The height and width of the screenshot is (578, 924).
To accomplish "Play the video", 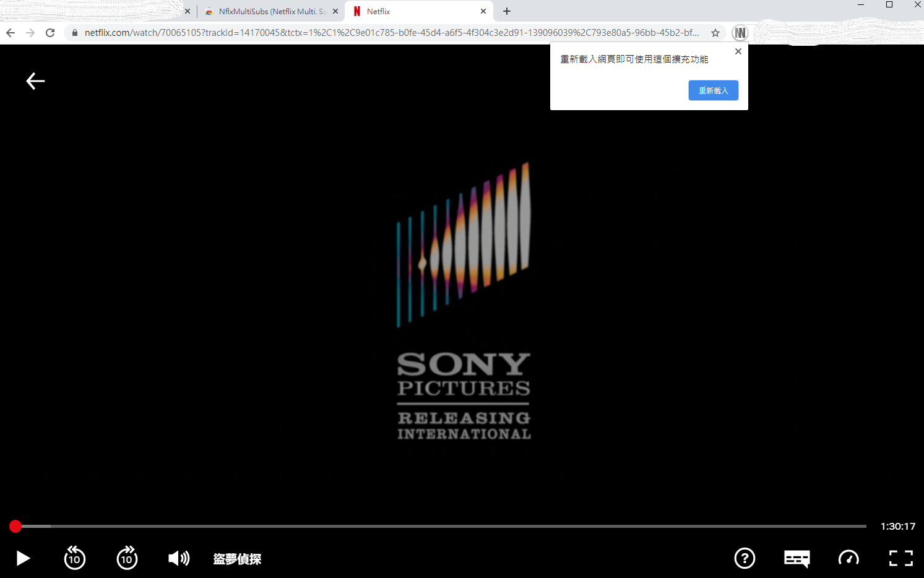I will 23,559.
